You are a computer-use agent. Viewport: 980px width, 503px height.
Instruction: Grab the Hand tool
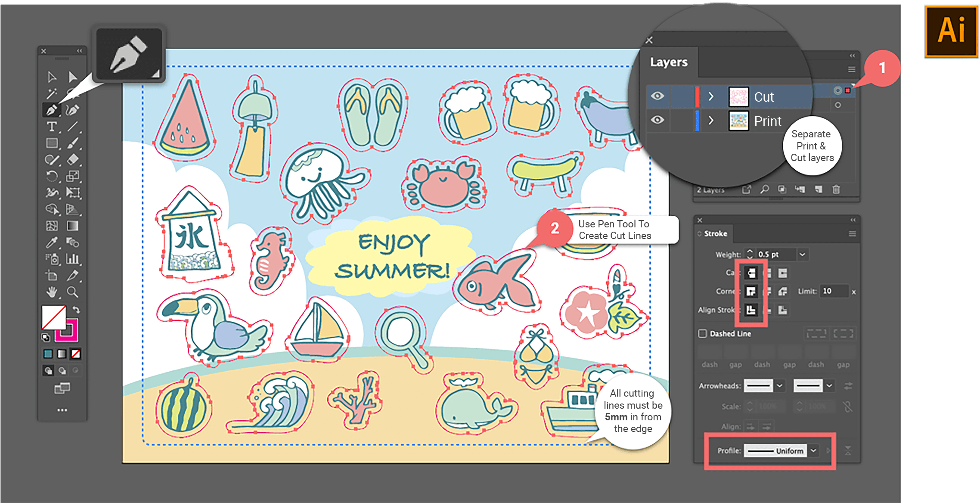[x=52, y=292]
